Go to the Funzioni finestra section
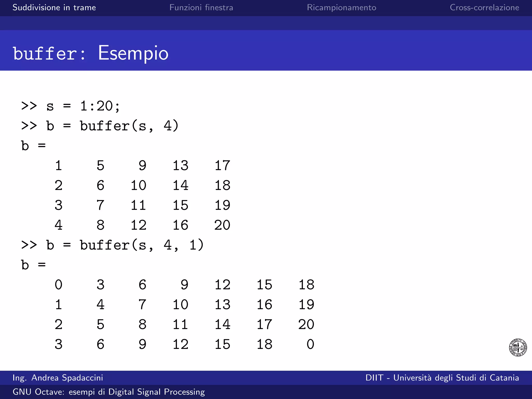 (x=201, y=8)
